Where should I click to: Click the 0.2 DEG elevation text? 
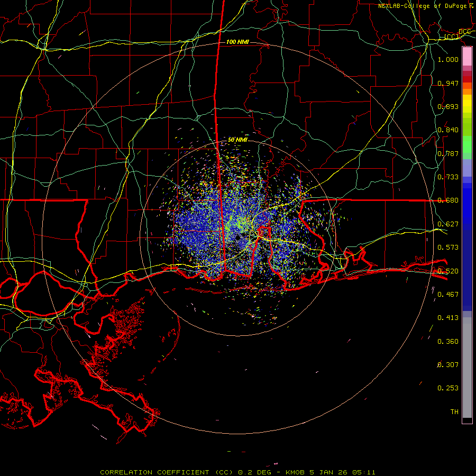[254, 472]
